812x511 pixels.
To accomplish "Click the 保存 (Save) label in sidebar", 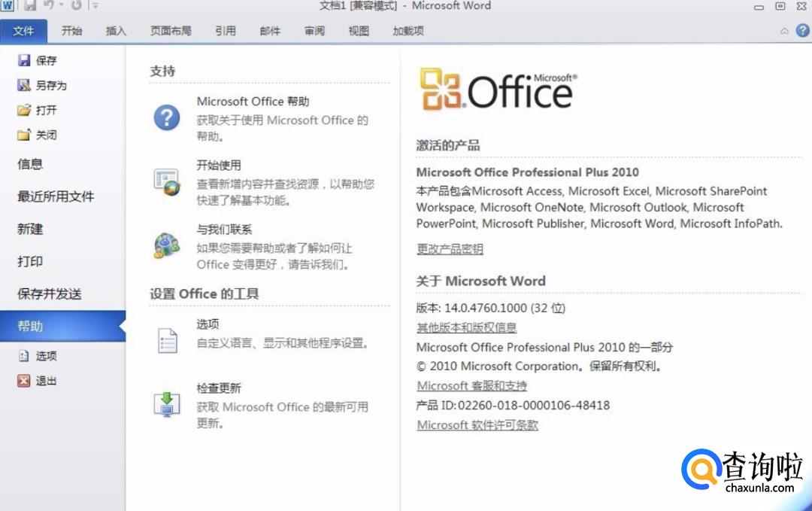I will (x=46, y=61).
